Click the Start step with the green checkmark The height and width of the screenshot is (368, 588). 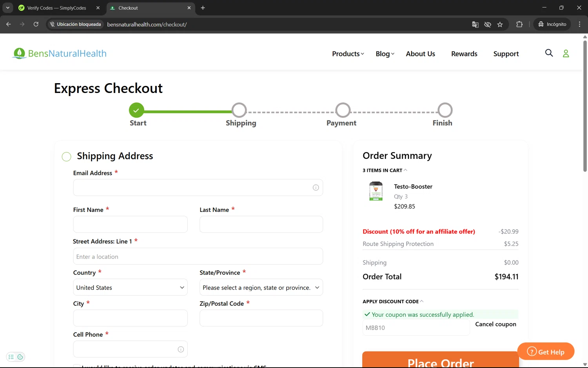pyautogui.click(x=136, y=110)
